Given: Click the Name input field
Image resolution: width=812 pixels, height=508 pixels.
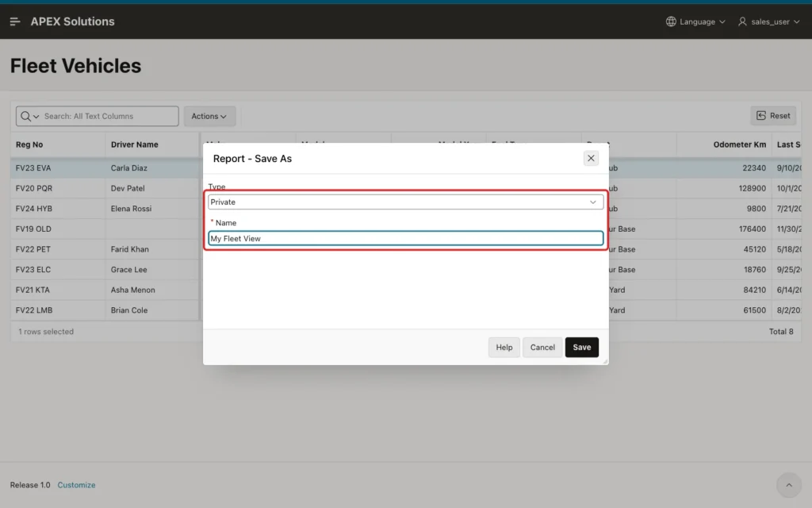Looking at the screenshot, I should tap(405, 238).
